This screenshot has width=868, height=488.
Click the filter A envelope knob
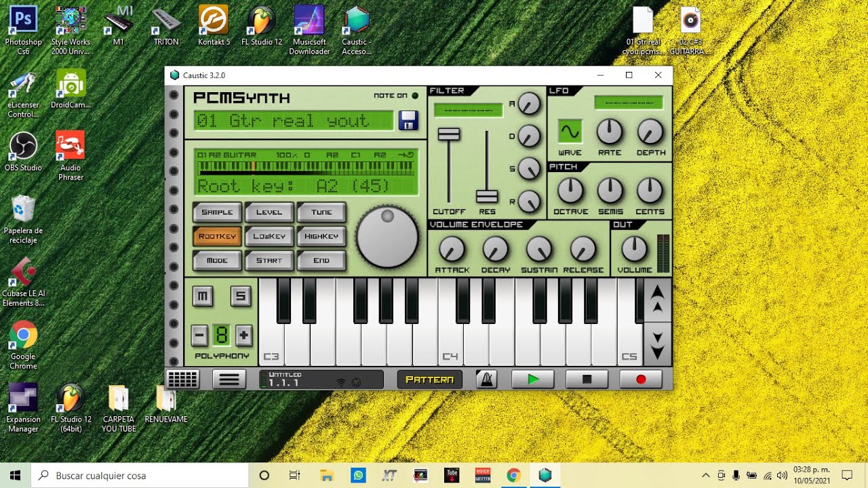529,104
